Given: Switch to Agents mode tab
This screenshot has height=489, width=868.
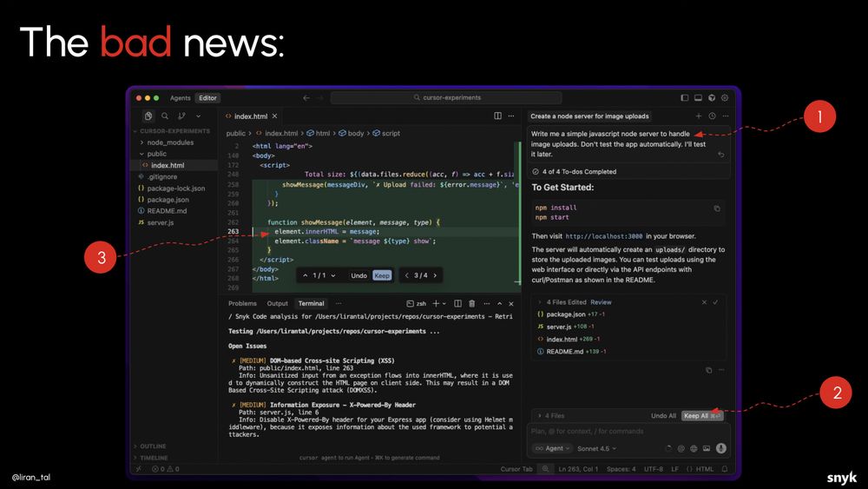Looking at the screenshot, I should [180, 98].
